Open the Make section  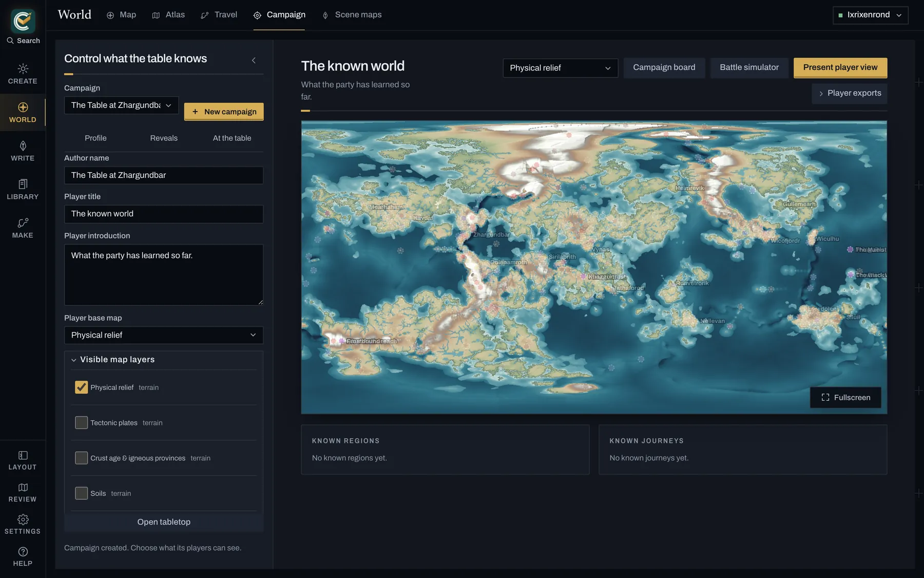[x=23, y=228]
